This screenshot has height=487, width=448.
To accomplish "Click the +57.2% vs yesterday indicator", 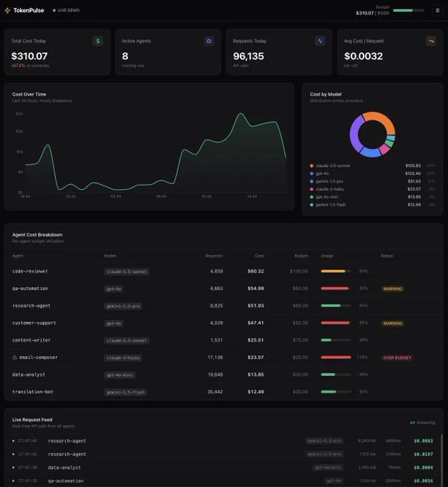I will (x=30, y=66).
